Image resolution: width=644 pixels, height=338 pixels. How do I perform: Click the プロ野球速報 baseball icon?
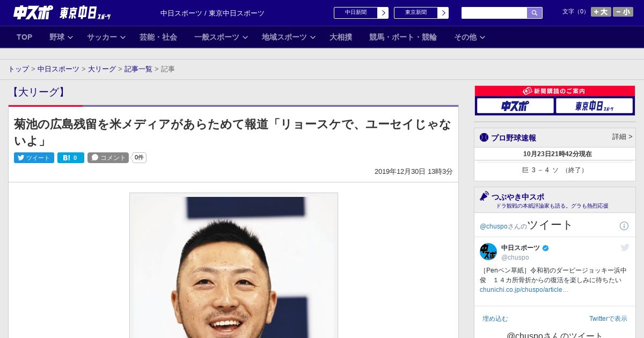(x=484, y=138)
